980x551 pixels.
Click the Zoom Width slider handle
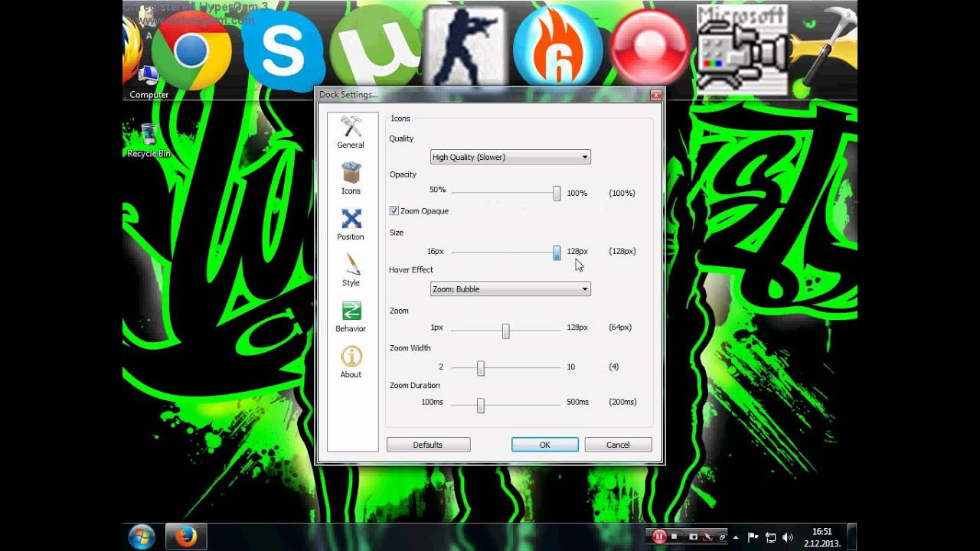pos(481,368)
